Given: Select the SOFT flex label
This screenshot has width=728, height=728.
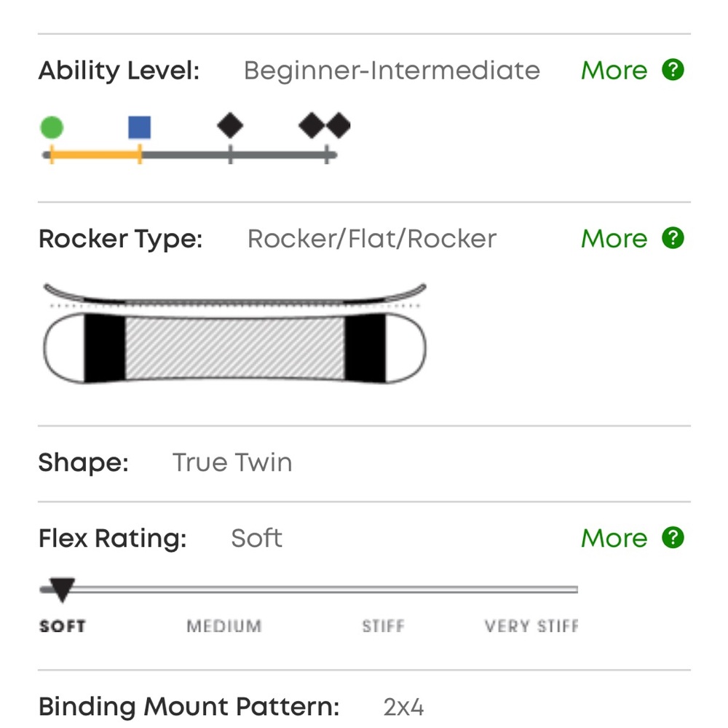Looking at the screenshot, I should [x=63, y=626].
